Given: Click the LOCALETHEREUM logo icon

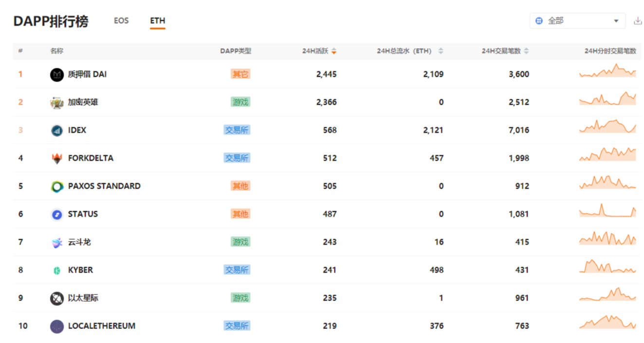Looking at the screenshot, I should pyautogui.click(x=57, y=326).
